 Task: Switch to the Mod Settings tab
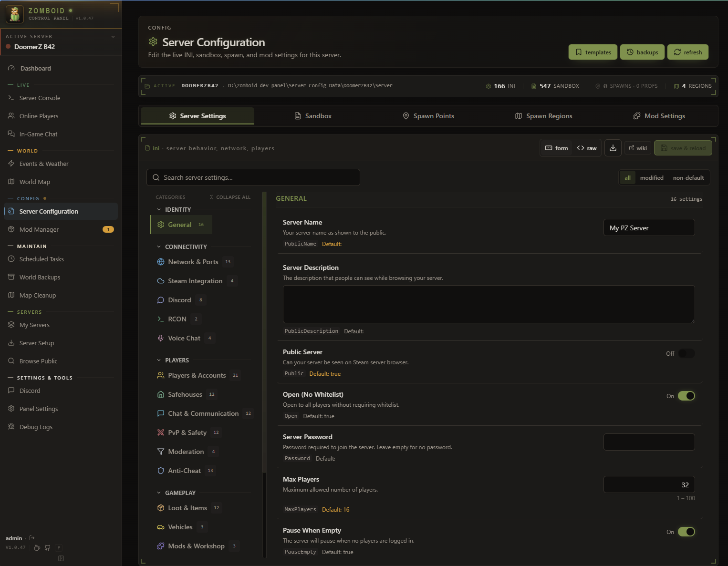click(659, 116)
